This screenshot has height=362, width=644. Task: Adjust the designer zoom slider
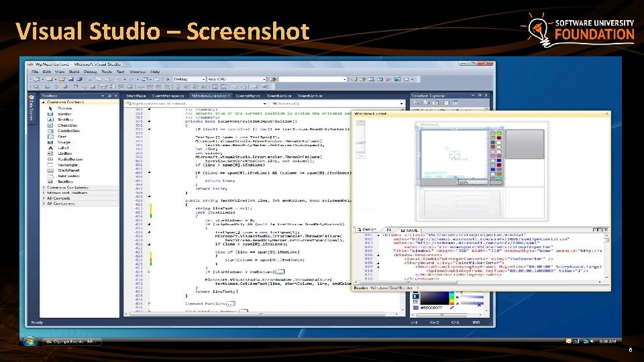pos(361,139)
